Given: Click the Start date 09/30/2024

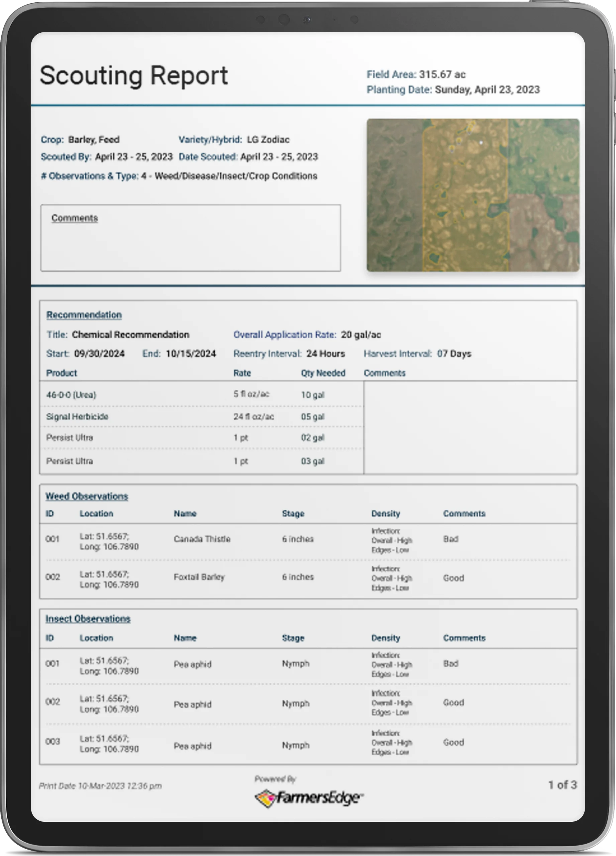Looking at the screenshot, I should [x=99, y=354].
